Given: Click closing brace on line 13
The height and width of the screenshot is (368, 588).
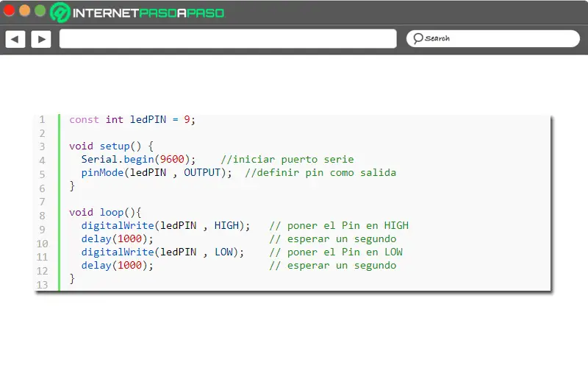Looking at the screenshot, I should click(72, 279).
